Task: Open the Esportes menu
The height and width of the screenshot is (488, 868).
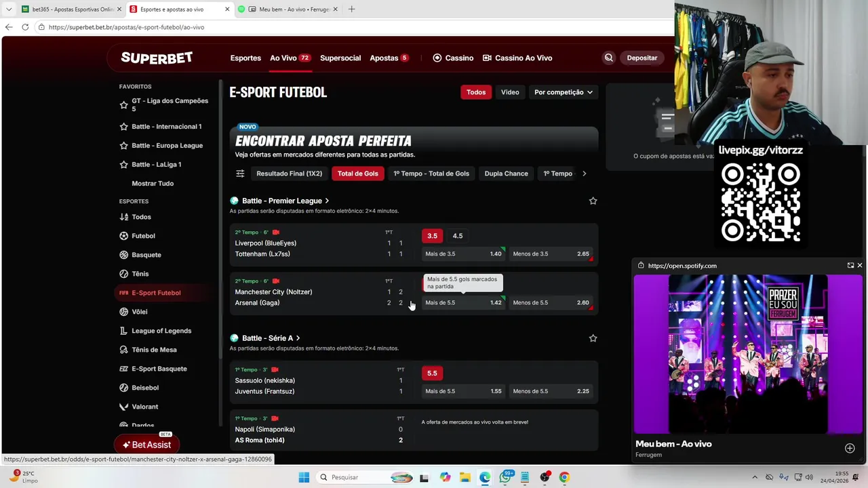Action: [x=245, y=58]
